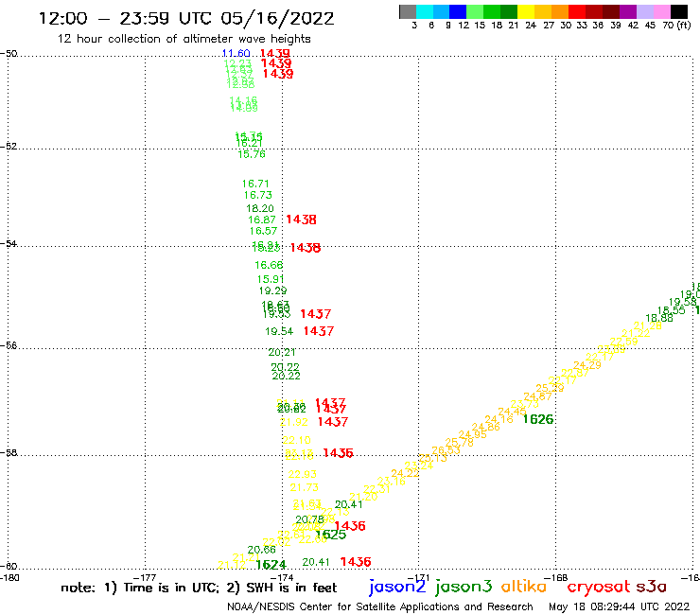Click the wave height value 15.91
Viewport: 700px width, 615px height.
click(x=271, y=279)
